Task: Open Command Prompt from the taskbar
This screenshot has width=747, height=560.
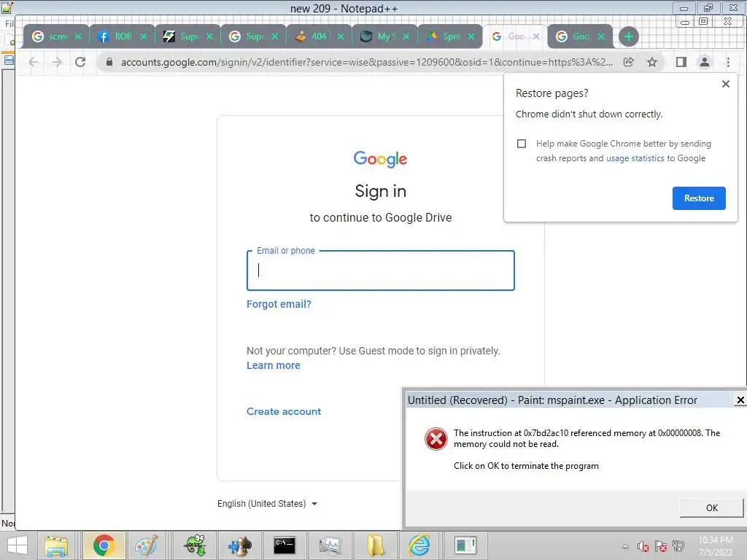Action: point(285,545)
